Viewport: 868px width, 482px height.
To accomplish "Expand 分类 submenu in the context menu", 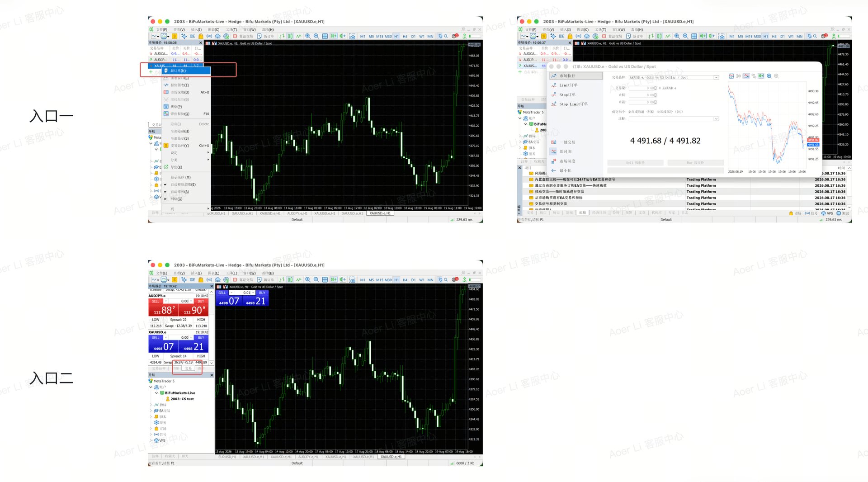I will point(186,160).
